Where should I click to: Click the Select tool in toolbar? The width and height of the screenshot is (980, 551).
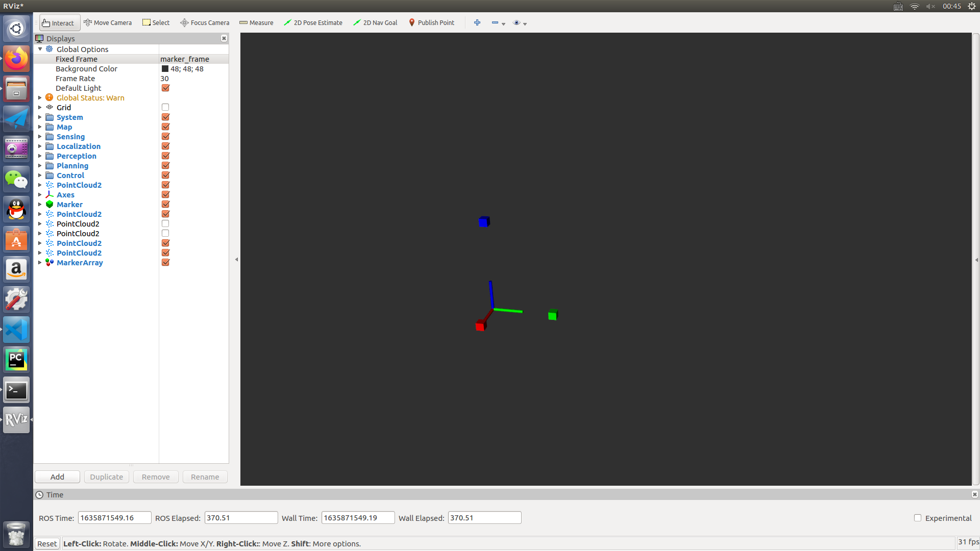point(156,22)
